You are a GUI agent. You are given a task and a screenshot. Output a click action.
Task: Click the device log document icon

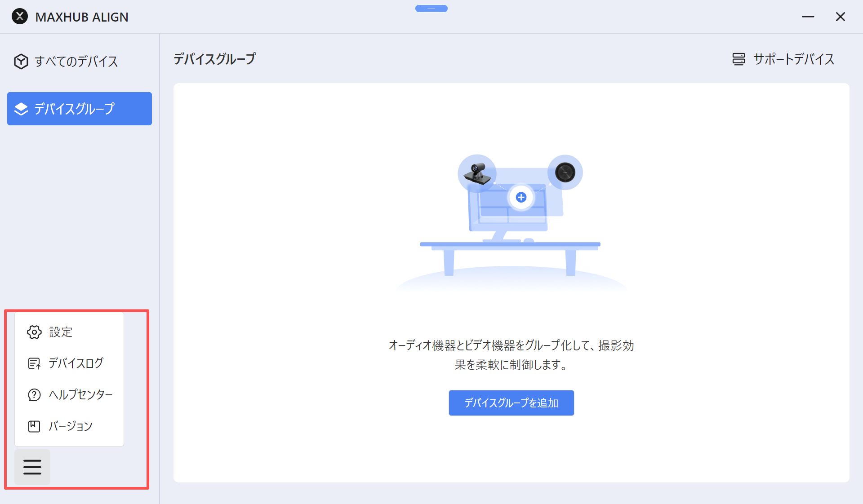coord(34,363)
